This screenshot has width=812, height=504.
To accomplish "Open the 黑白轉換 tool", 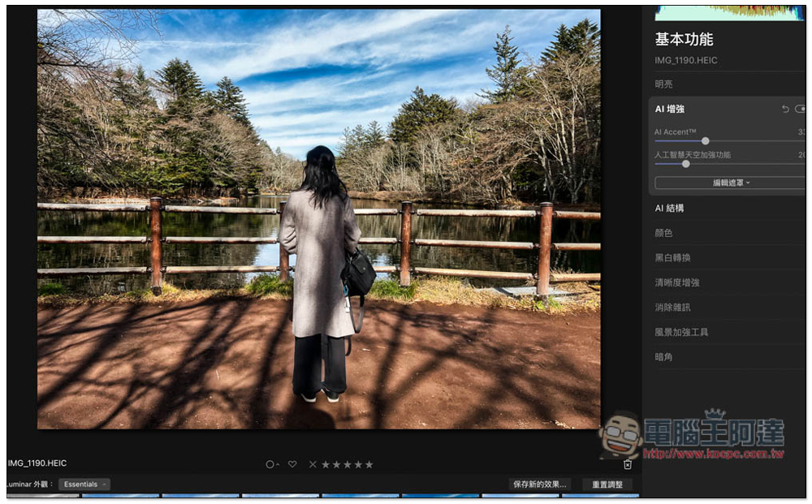I will [x=673, y=258].
